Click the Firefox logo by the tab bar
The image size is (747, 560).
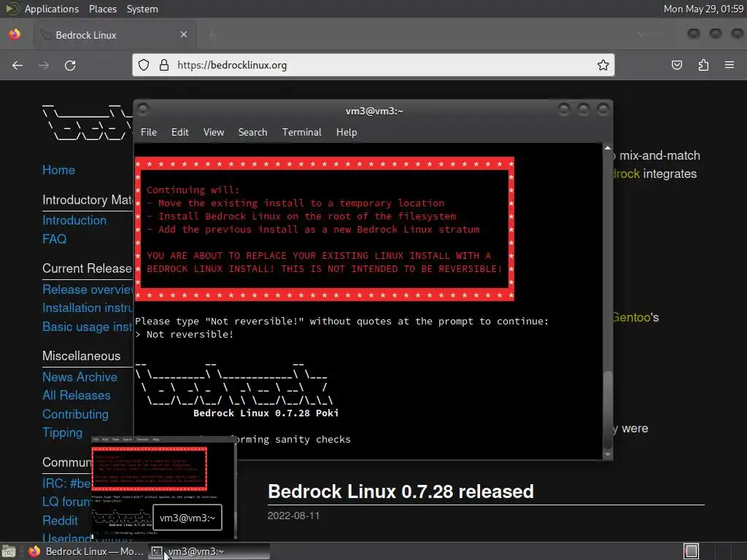(15, 34)
